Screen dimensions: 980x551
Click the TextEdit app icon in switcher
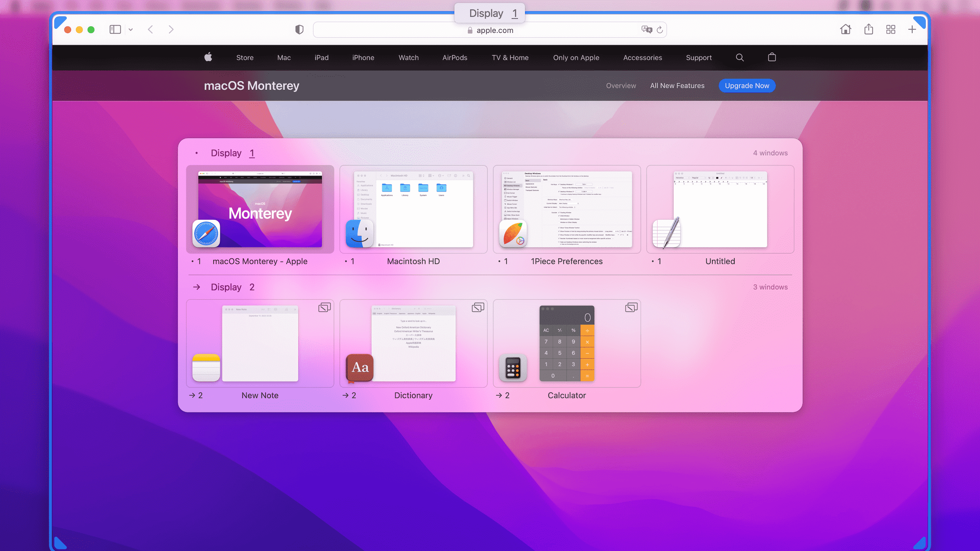click(x=666, y=233)
